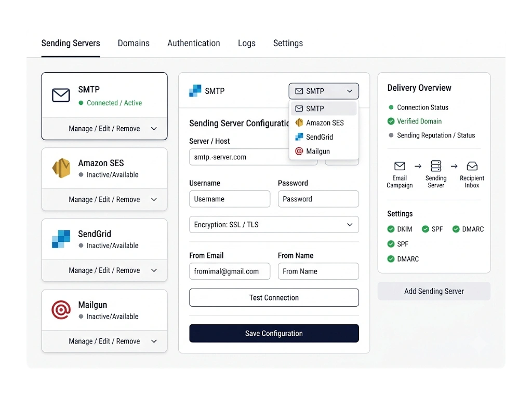Collapse the SMTP server type dropdown
This screenshot has height=397, width=532.
coord(324,91)
